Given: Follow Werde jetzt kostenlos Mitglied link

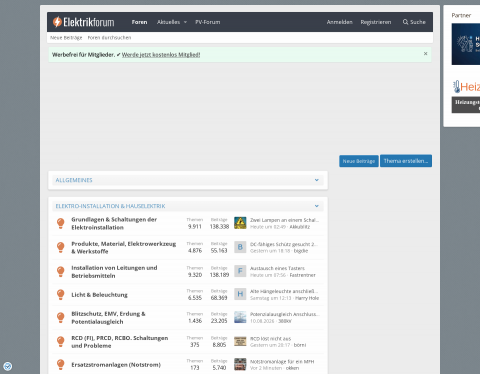Looking at the screenshot, I should point(161,55).
